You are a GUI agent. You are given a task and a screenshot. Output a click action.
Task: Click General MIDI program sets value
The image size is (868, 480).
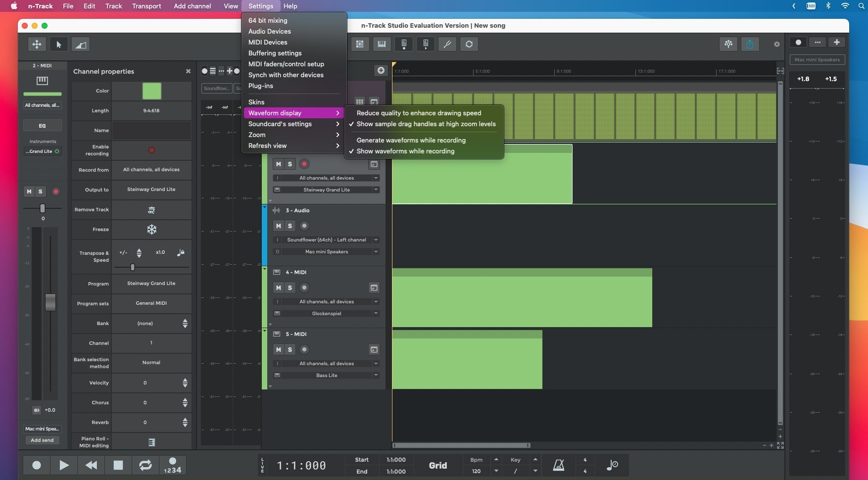[x=151, y=303]
